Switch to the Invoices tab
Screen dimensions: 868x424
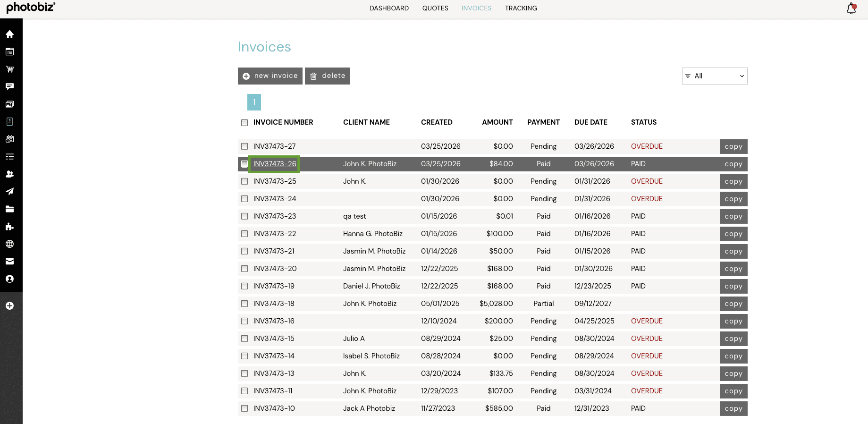(476, 8)
